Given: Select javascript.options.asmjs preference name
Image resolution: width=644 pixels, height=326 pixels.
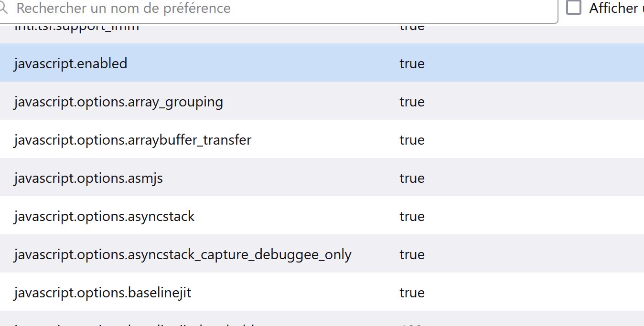Looking at the screenshot, I should (x=88, y=179).
